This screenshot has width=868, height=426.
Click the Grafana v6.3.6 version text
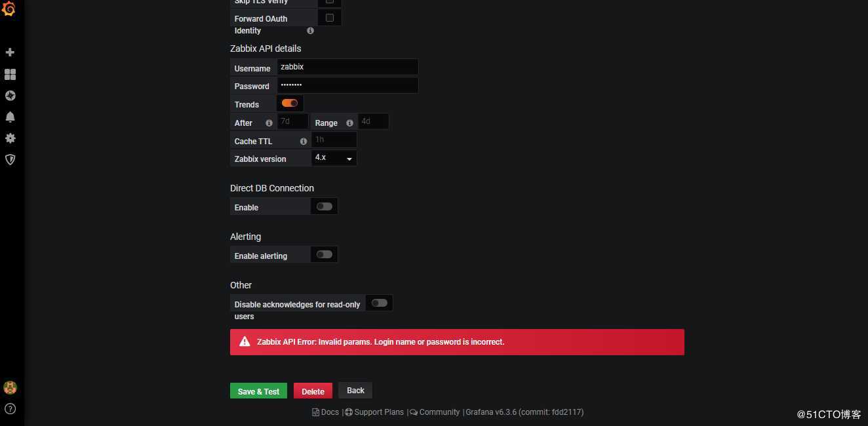(x=524, y=412)
